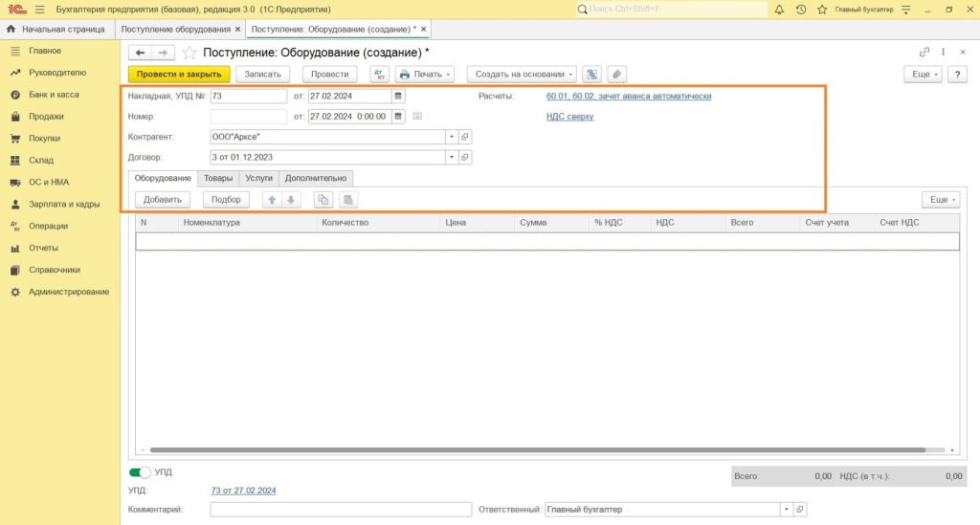The width and height of the screenshot is (980, 525).
Task: Switch to the Товары tab
Action: (218, 178)
